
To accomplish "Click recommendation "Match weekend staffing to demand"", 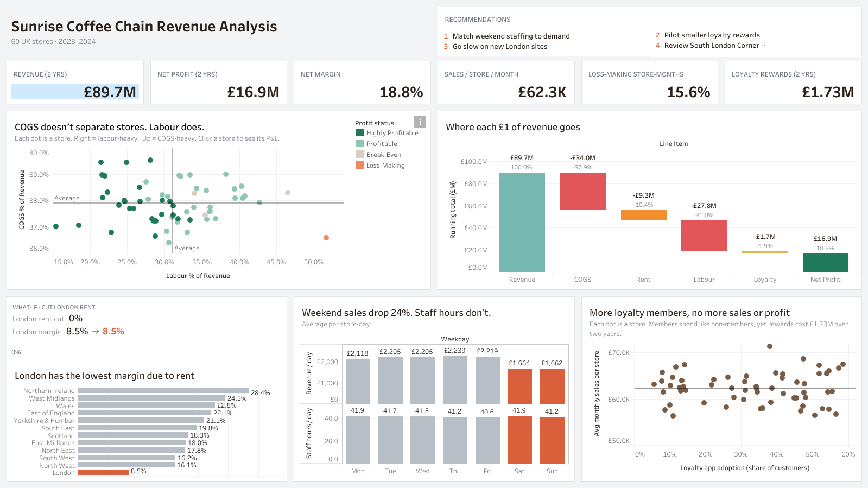I will [x=511, y=36].
